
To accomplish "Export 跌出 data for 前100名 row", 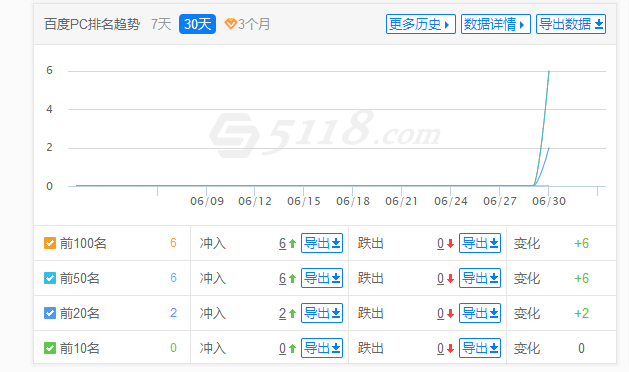I will [x=480, y=243].
